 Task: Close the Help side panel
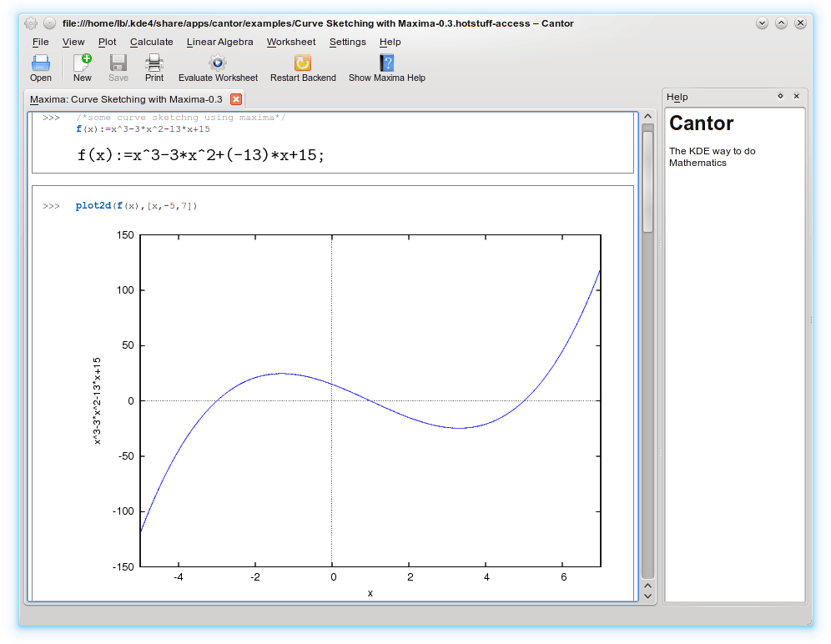coord(796,96)
